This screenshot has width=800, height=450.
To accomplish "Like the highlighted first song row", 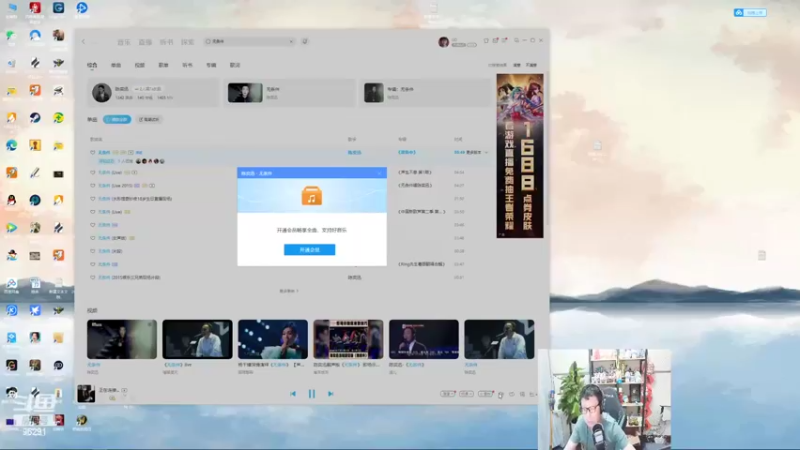I will tap(92, 152).
